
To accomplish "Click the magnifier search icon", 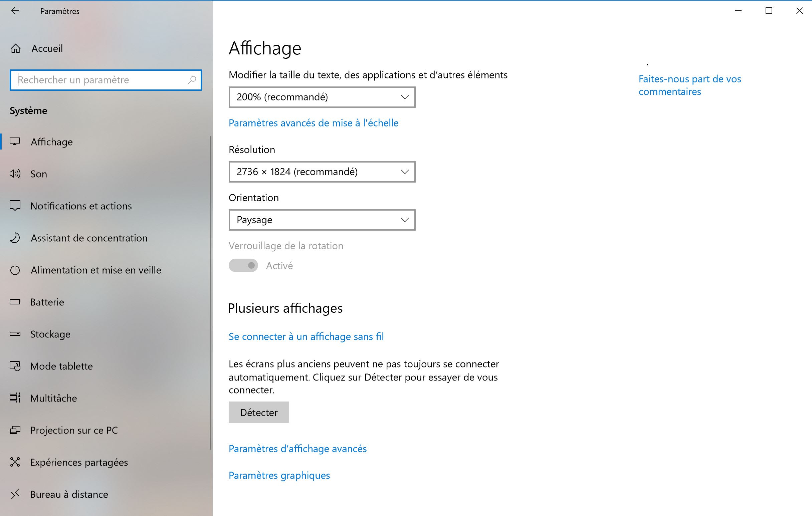I will tap(192, 80).
